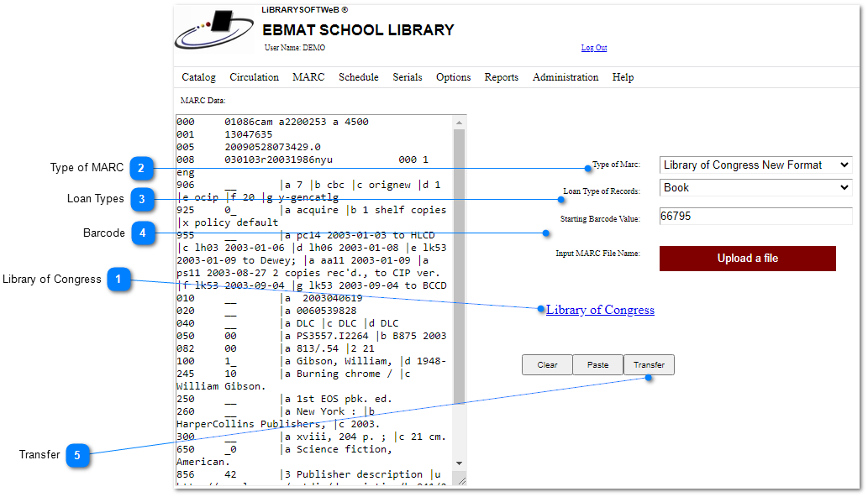Click the Log Out link

coord(593,48)
